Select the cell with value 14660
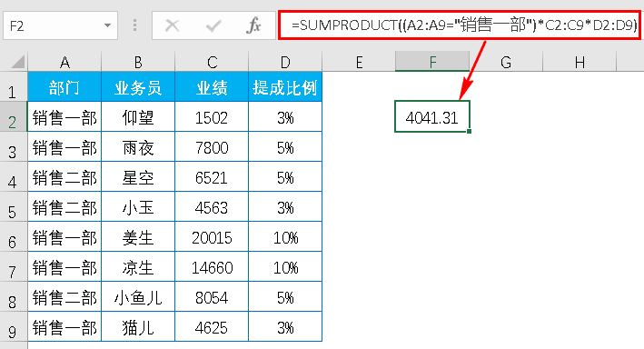 (x=212, y=267)
